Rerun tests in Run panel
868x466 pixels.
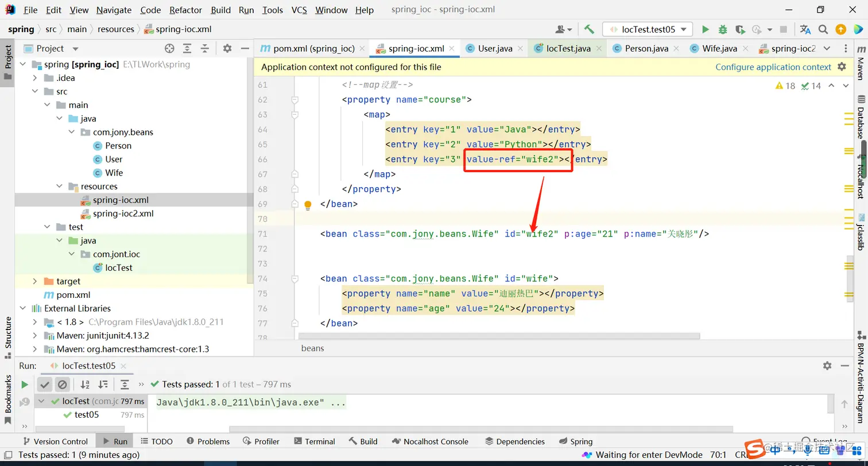point(25,385)
